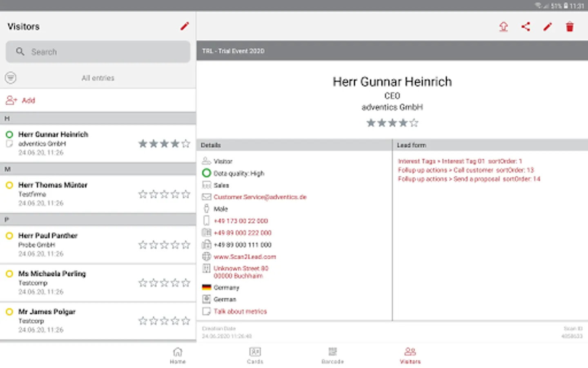Open Herr Paul Panther list entry
Viewport: 588px width, 368px height.
pyautogui.click(x=98, y=245)
